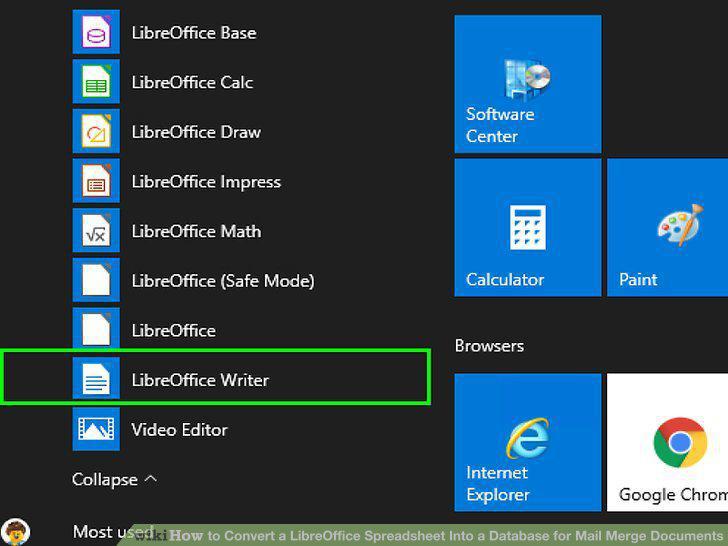Click the Browsers group heading
The width and height of the screenshot is (728, 546).
(x=489, y=346)
